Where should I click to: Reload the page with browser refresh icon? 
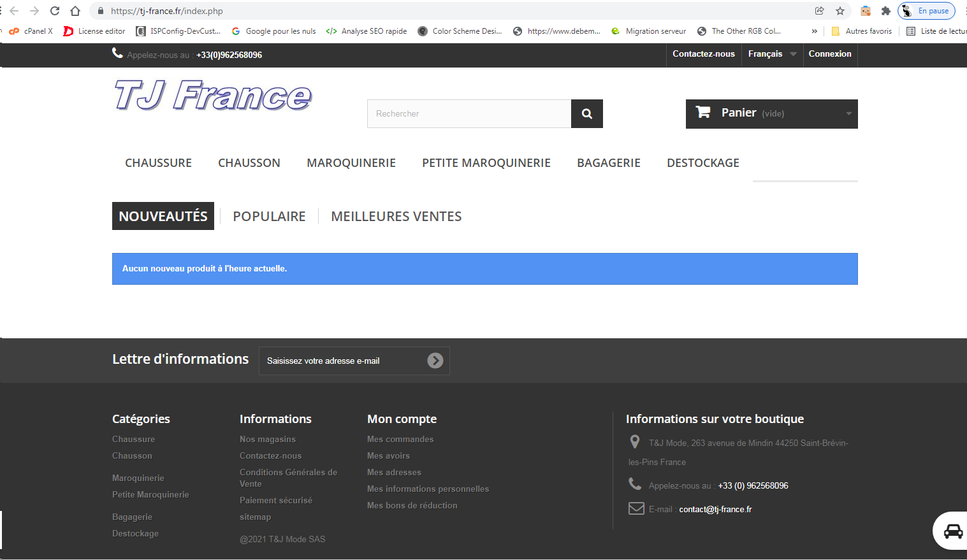coord(55,11)
